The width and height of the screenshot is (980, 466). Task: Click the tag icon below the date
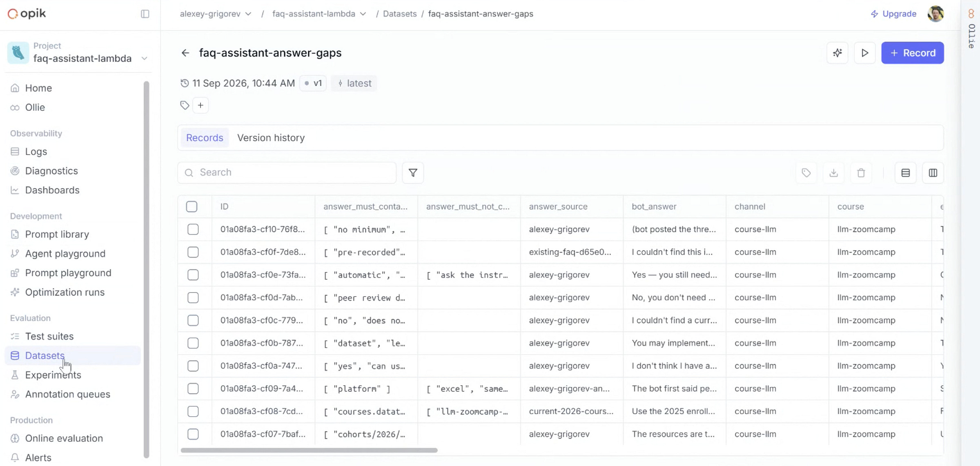185,105
